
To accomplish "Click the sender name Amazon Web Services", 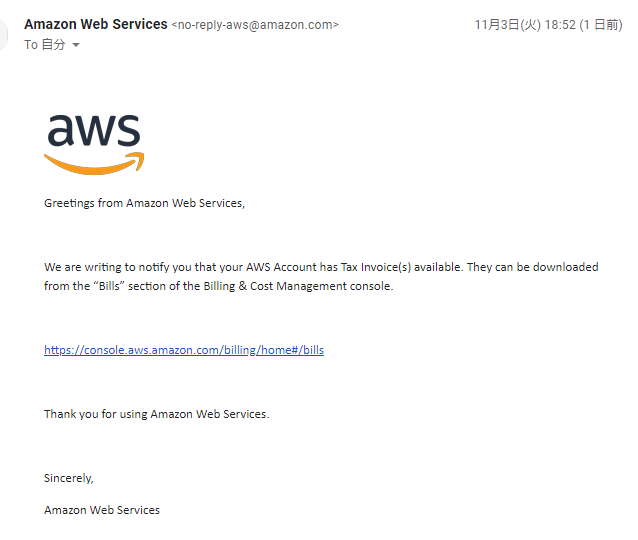I will (x=95, y=24).
